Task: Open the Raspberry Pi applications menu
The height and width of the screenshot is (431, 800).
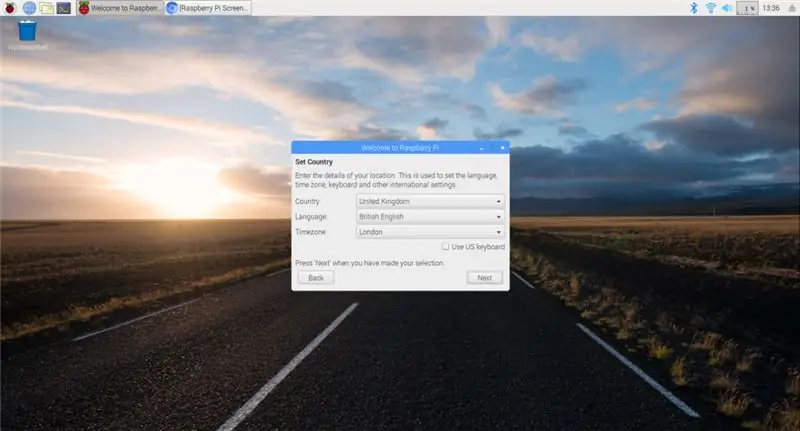Action: coord(10,8)
